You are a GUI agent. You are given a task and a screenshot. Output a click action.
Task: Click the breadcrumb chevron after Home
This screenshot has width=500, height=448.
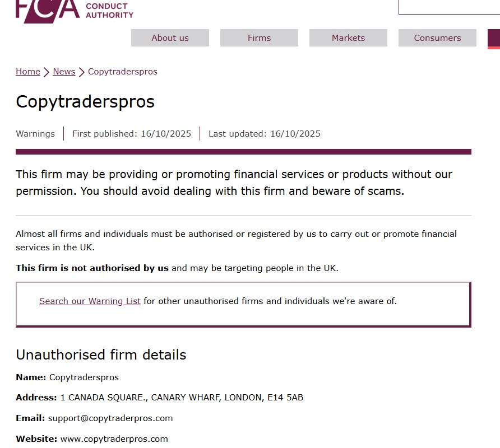click(x=47, y=72)
